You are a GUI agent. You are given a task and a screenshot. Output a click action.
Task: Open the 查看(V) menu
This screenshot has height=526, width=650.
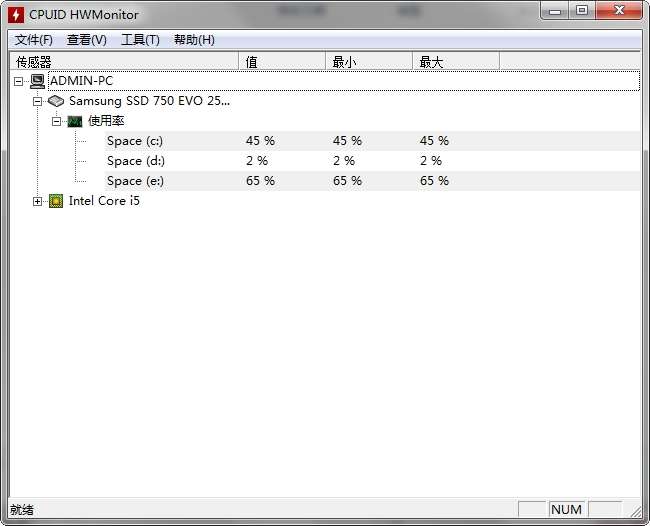click(87, 40)
